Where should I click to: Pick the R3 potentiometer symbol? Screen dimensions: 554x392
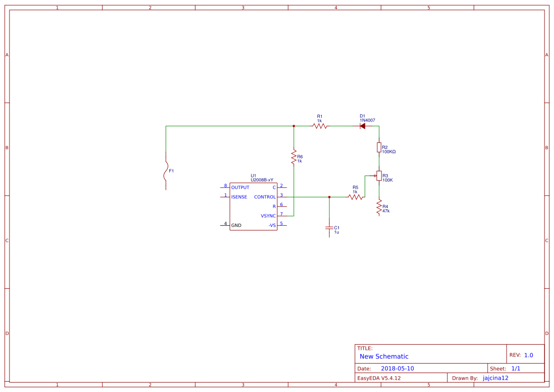(x=379, y=176)
